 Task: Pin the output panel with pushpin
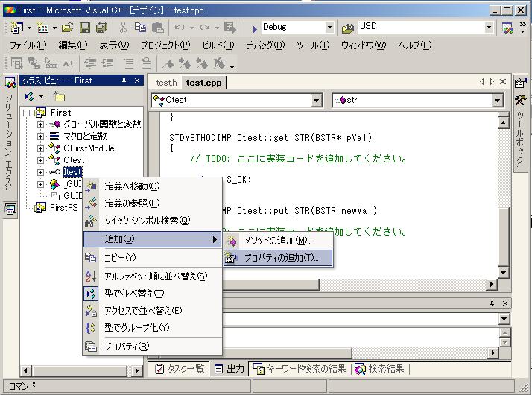pos(493,303)
